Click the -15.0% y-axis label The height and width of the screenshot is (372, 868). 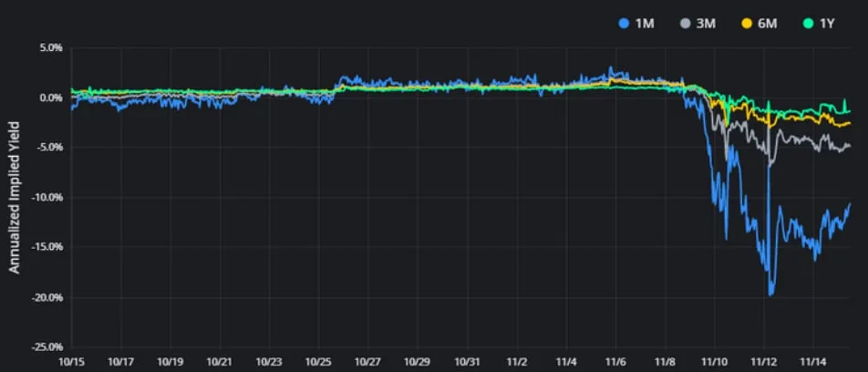point(46,247)
